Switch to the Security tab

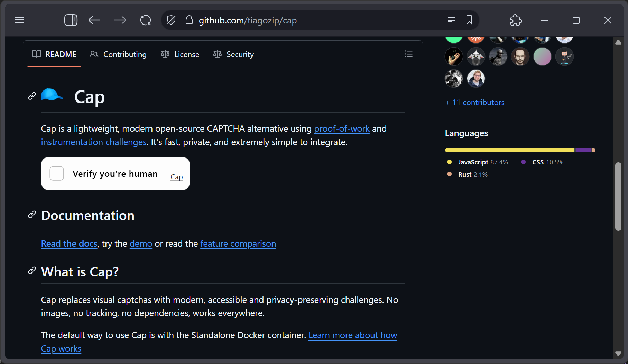(x=233, y=54)
